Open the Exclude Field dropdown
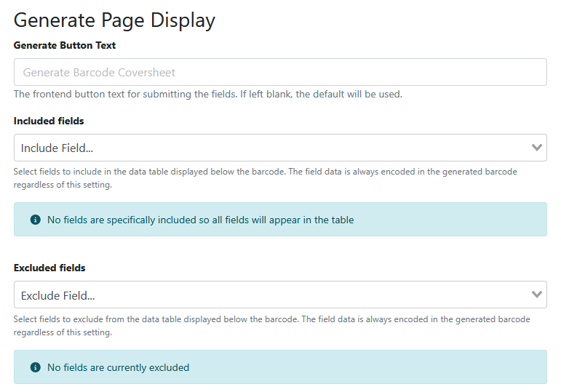The width and height of the screenshot is (561, 392). 280,295
